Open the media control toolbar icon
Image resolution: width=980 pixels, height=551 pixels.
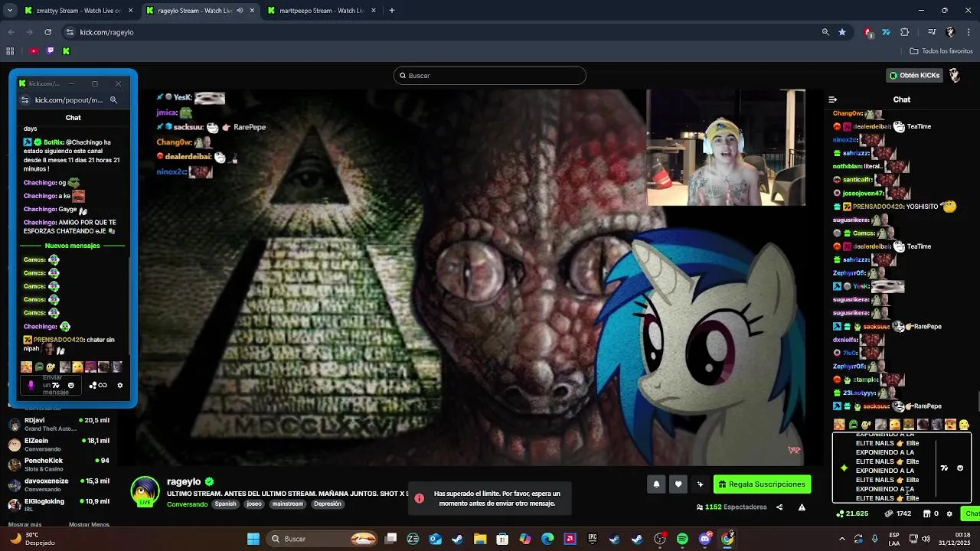point(932,32)
